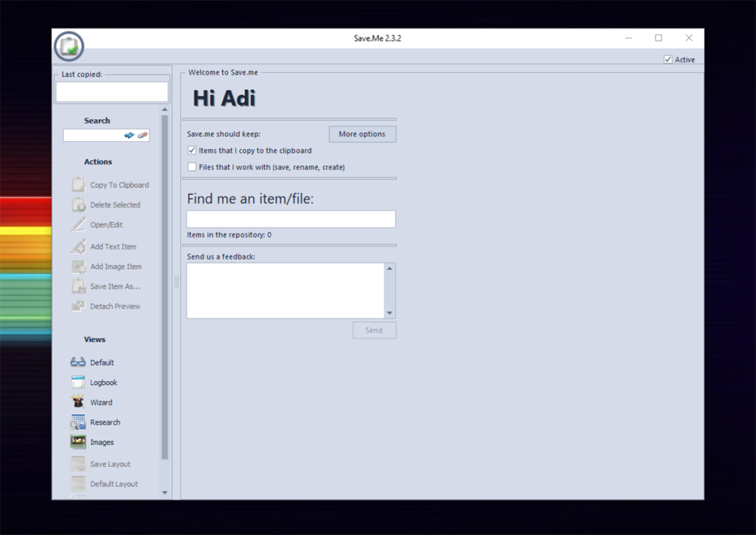Click the eraser icon beside the search box

[142, 134]
